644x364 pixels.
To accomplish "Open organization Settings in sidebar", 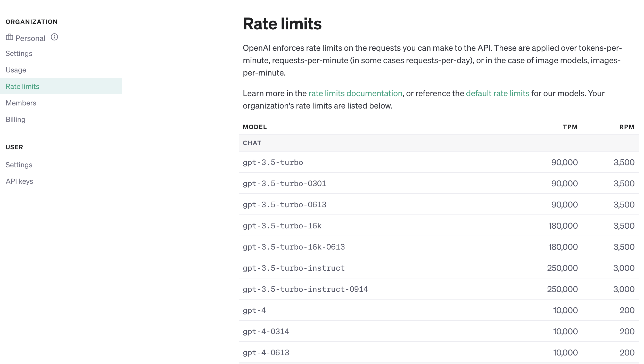I will coord(19,53).
